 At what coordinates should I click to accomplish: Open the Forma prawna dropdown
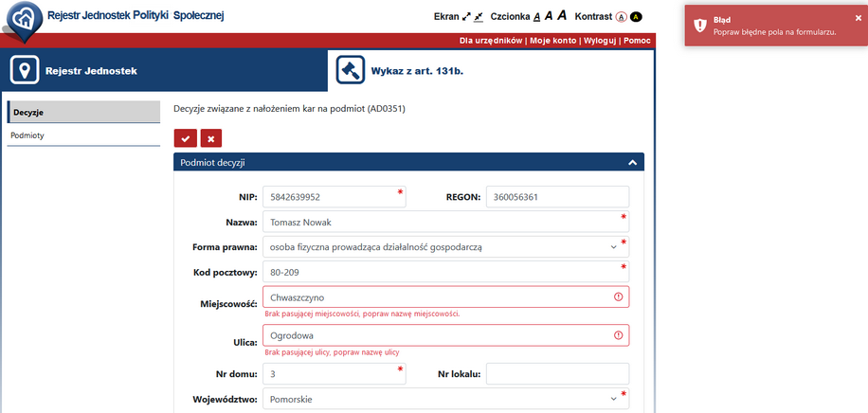pos(446,247)
